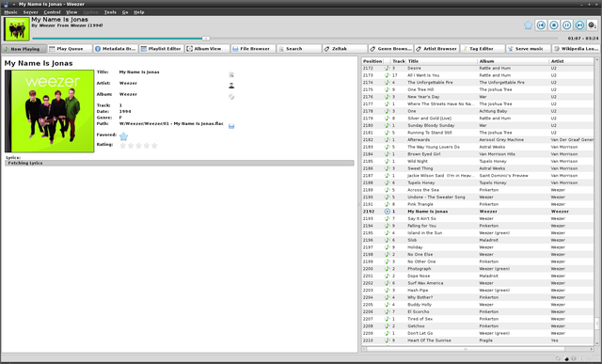
Task: Set the rating to three stars
Action: (138, 146)
